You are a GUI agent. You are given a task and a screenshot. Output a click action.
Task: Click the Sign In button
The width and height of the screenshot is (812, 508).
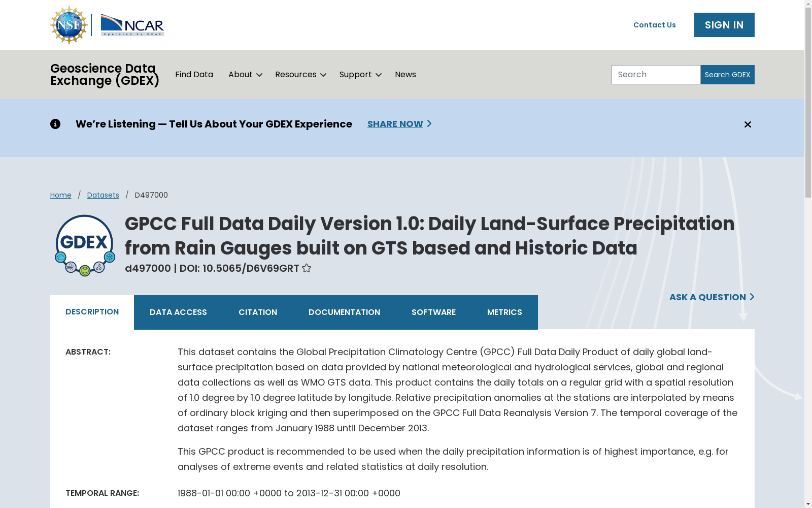724,25
